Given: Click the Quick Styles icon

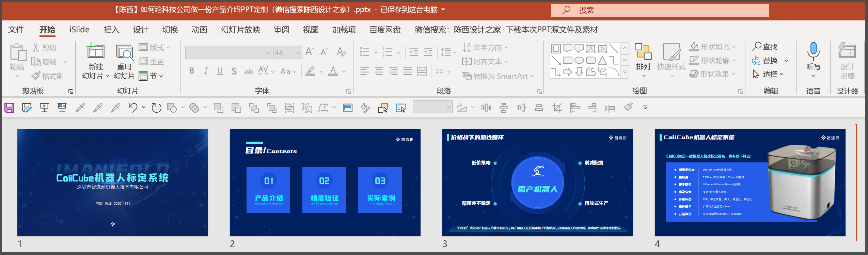Looking at the screenshot, I should point(671,51).
